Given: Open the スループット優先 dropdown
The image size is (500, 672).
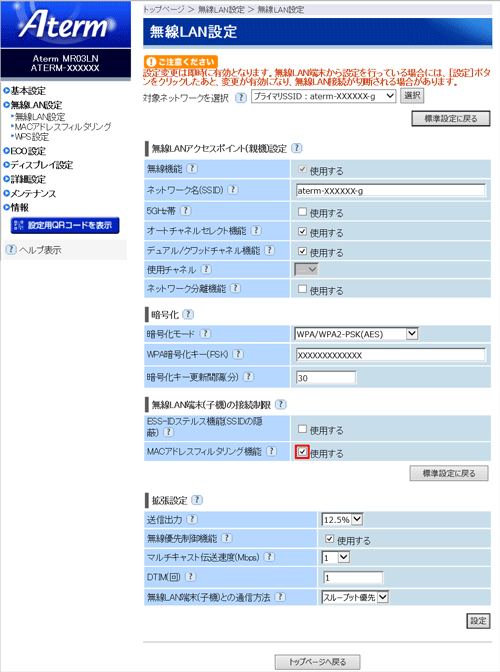Looking at the screenshot, I should click(355, 597).
